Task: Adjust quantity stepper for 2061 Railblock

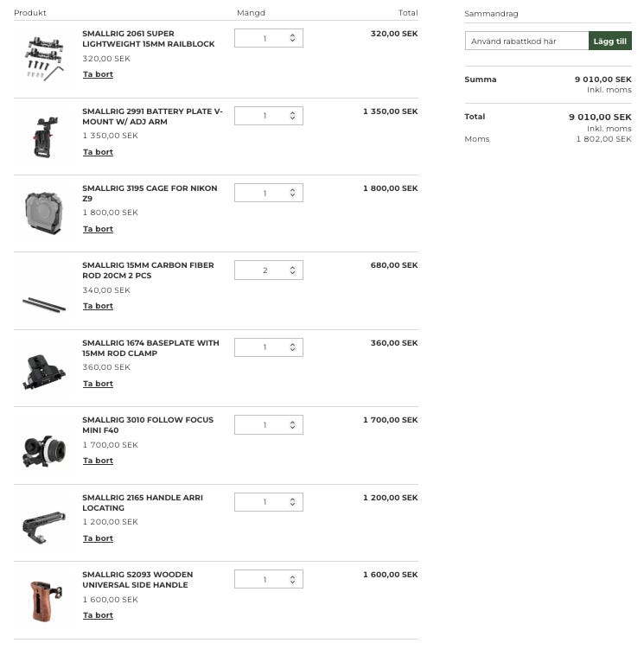Action: tap(292, 38)
